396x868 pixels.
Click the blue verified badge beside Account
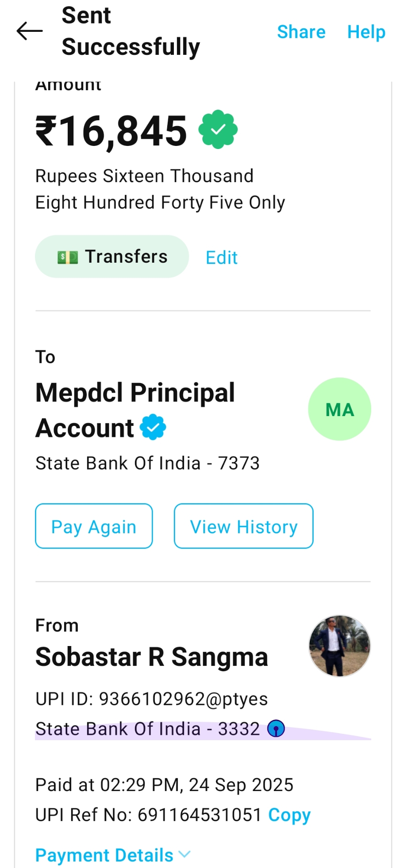click(x=153, y=427)
